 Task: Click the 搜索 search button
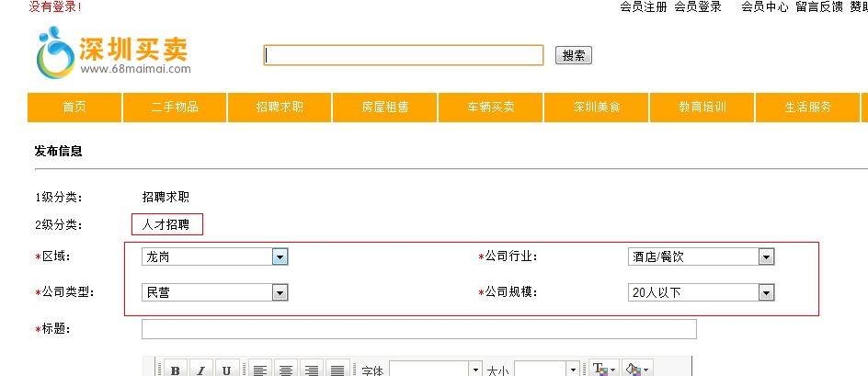574,55
